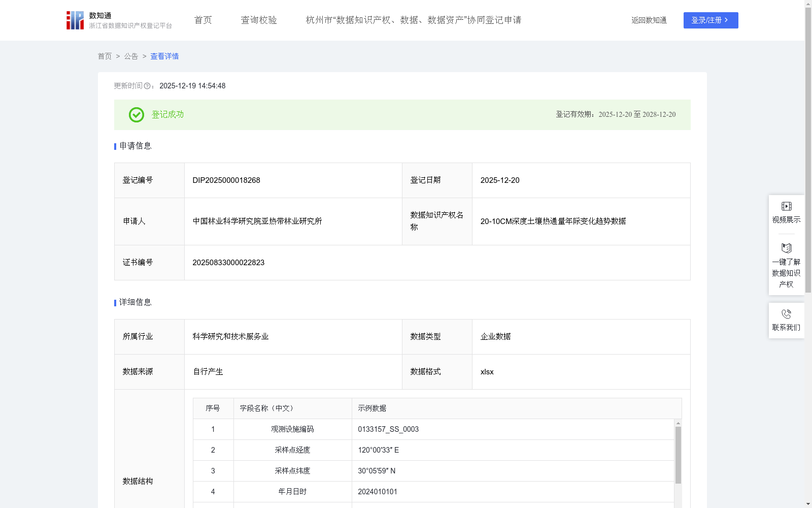This screenshot has width=812, height=508.
Task: Click the 登录/注册 button
Action: pos(710,20)
